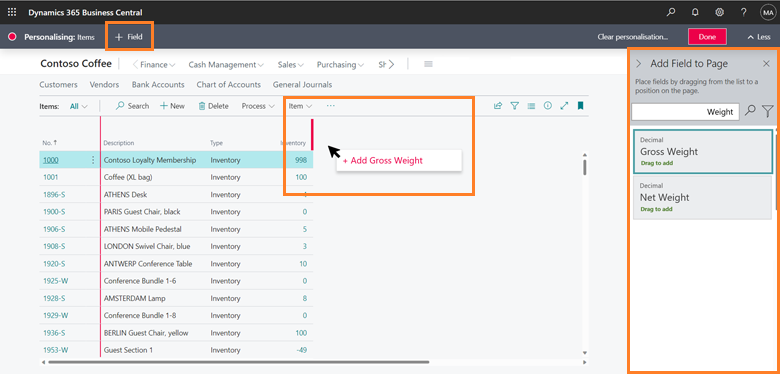Screen dimensions: 780x374
Task: Click the Done button
Action: (707, 37)
